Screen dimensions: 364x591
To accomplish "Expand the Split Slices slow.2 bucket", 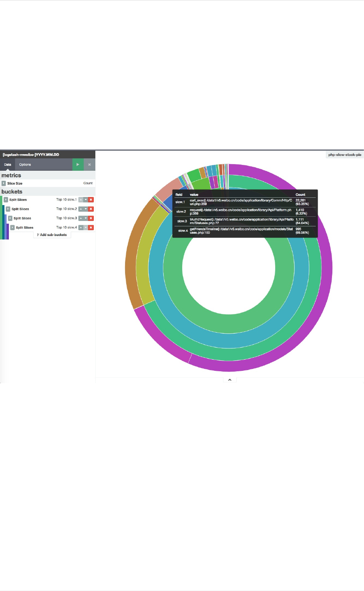I will [x=8, y=209].
